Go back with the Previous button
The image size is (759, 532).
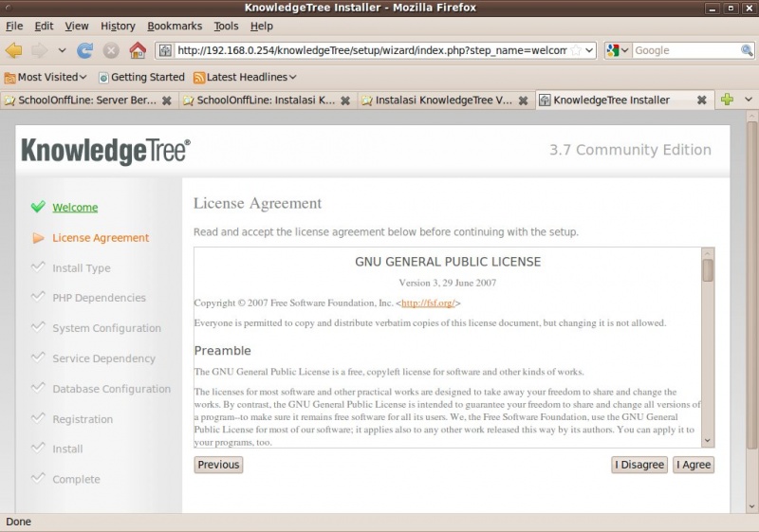218,465
